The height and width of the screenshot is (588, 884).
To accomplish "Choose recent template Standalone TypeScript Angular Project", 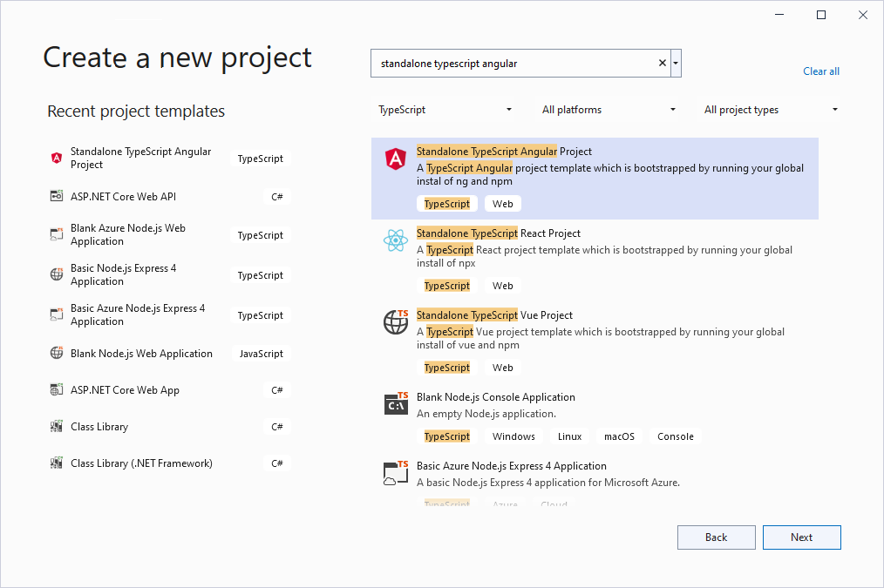I will (x=169, y=159).
